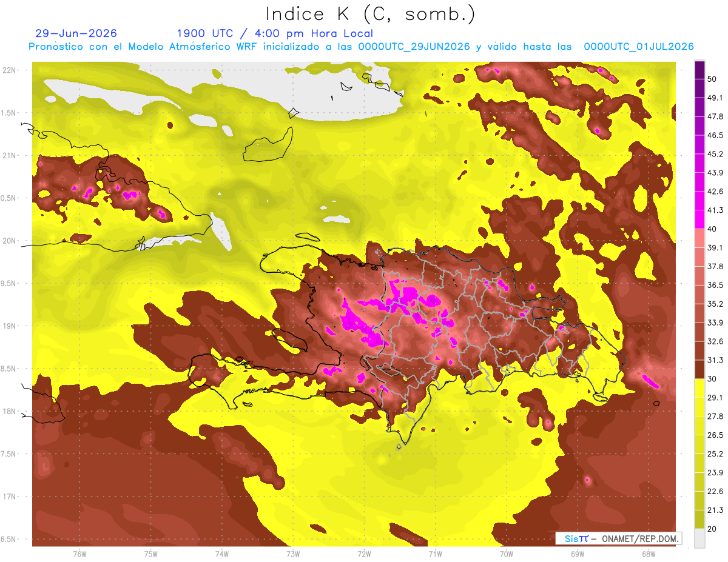Click the "SisTT - ONAMET/REP.DOM." credit box

tap(619, 538)
